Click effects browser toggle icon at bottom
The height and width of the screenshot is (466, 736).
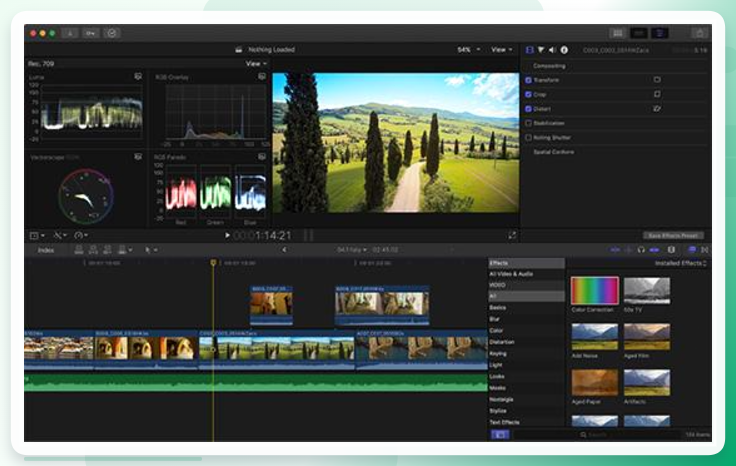[500, 435]
